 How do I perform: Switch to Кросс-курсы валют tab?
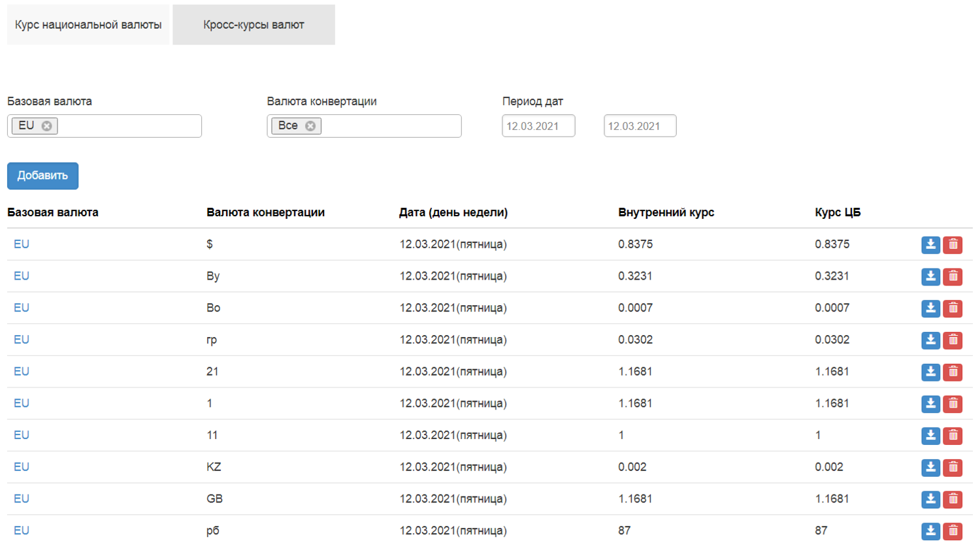point(253,25)
